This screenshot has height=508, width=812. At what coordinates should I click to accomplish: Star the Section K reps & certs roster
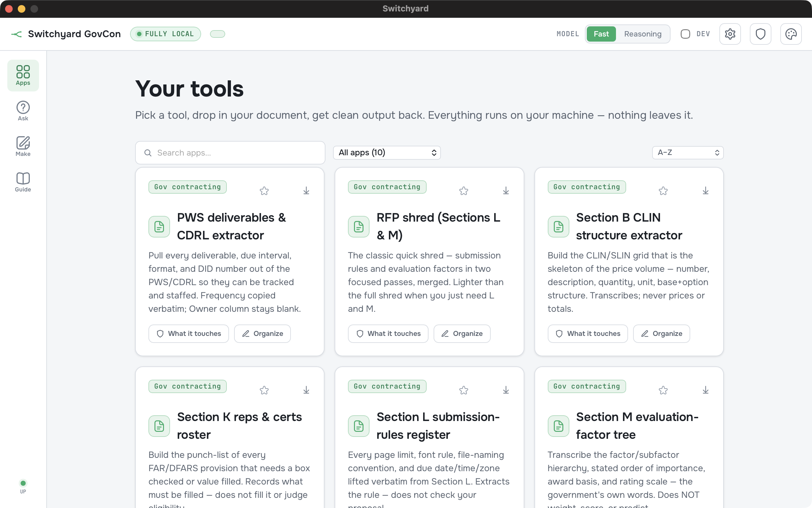264,390
